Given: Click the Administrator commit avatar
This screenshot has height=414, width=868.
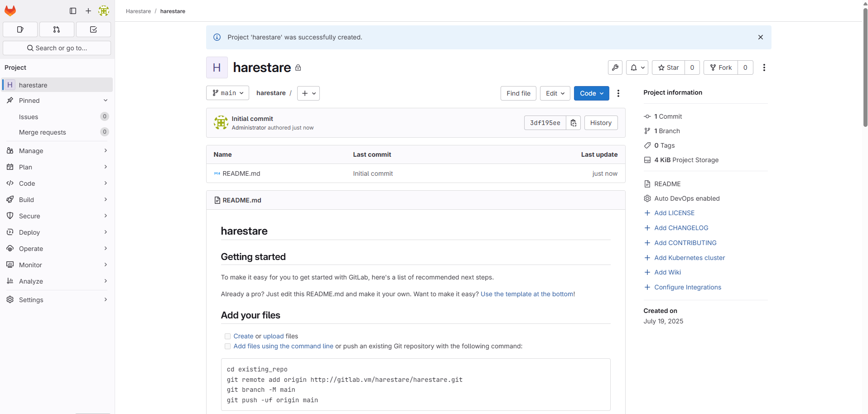Looking at the screenshot, I should pos(221,123).
